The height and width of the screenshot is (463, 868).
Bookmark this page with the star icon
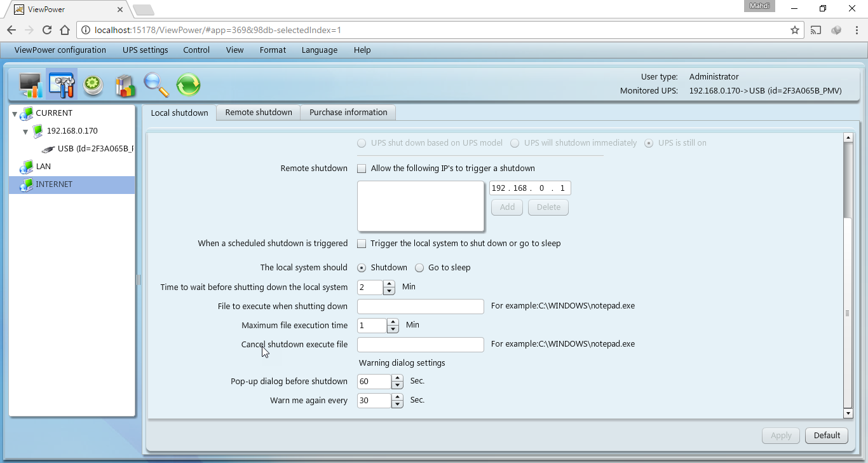click(794, 30)
